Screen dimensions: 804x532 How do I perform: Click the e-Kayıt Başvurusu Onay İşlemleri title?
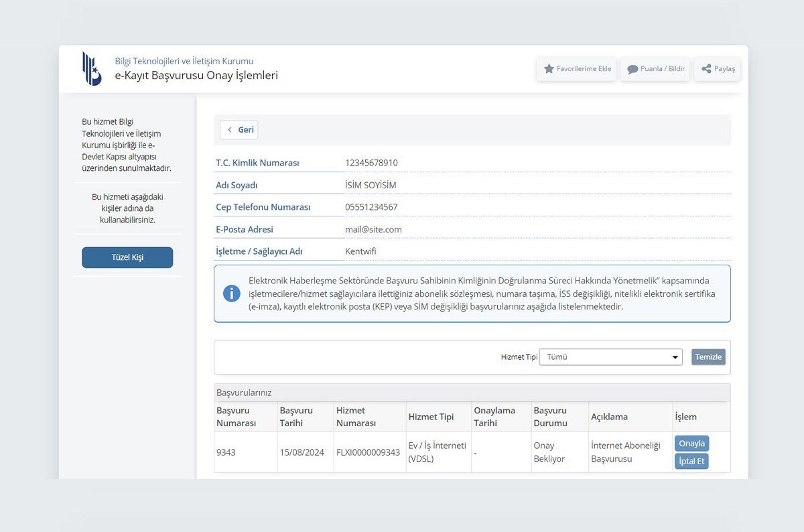click(x=196, y=76)
